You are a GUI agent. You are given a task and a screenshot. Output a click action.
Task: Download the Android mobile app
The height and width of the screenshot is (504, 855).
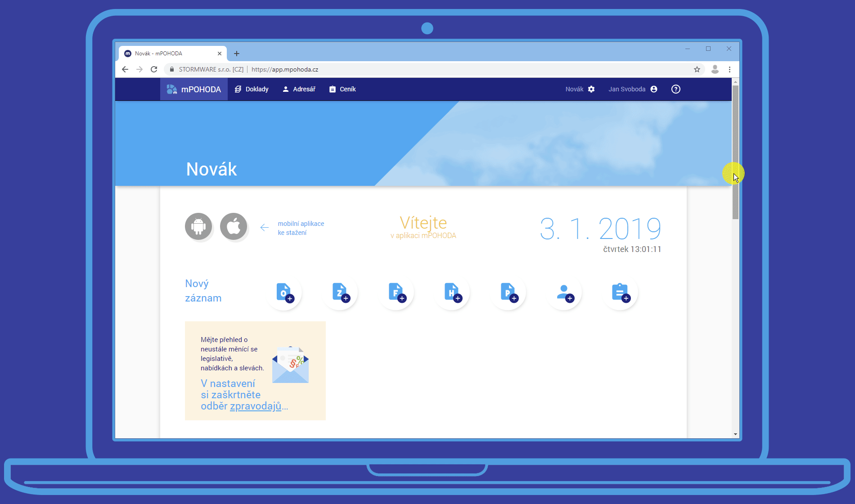(198, 226)
